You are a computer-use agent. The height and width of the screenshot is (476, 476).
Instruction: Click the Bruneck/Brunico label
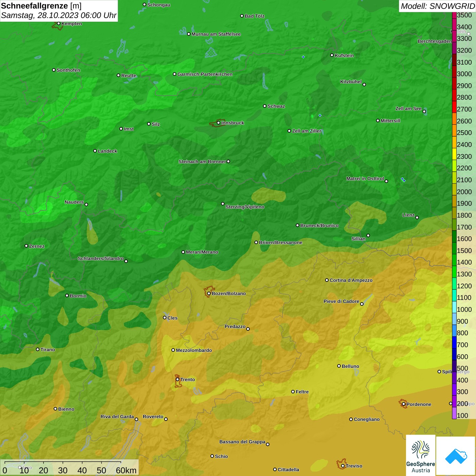(x=319, y=225)
